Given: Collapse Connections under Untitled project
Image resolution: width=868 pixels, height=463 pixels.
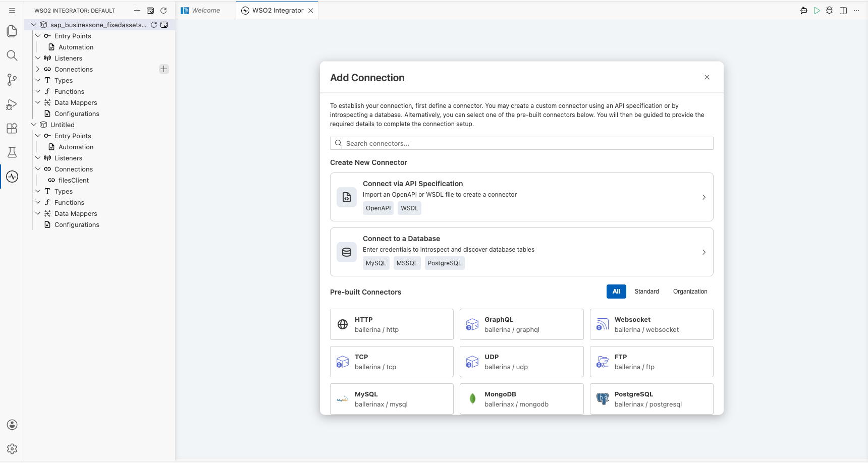Looking at the screenshot, I should coord(38,169).
